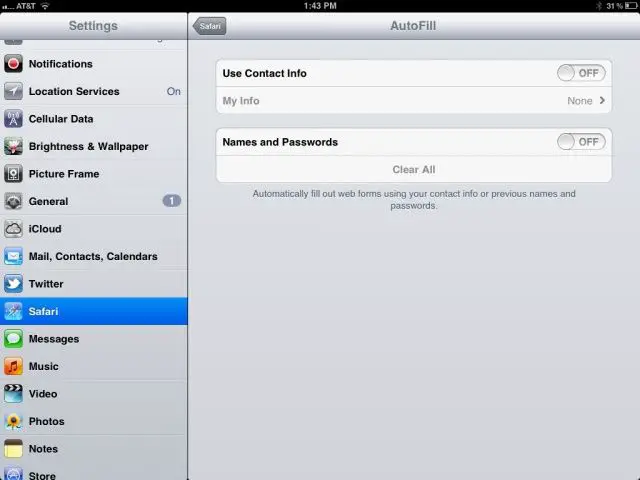Tap the Mail envelope icon
The image size is (640, 480).
tap(13, 256)
